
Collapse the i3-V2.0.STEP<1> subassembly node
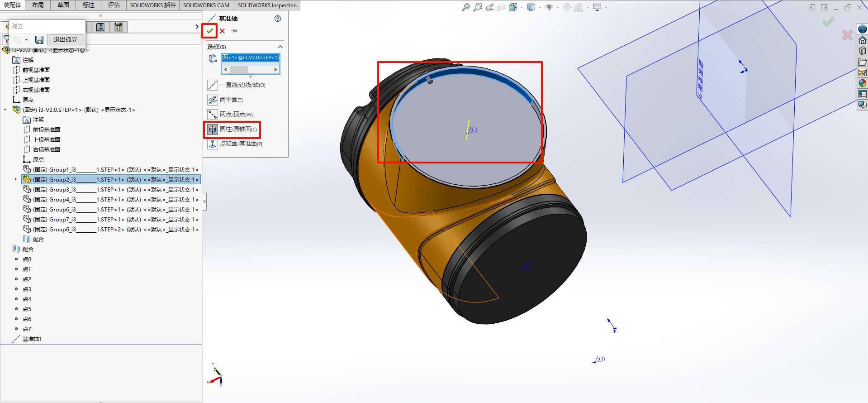tap(5, 110)
